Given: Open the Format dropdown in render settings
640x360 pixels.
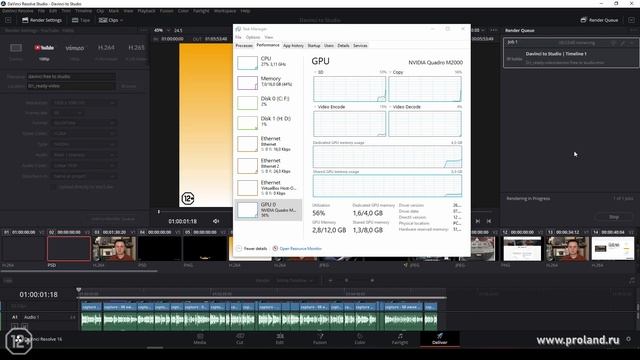Looking at the screenshot, I should point(84,123).
